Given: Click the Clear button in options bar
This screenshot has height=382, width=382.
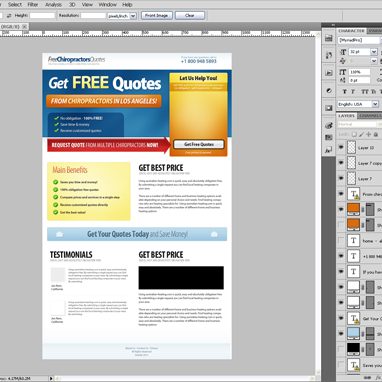Looking at the screenshot, I should click(190, 16).
